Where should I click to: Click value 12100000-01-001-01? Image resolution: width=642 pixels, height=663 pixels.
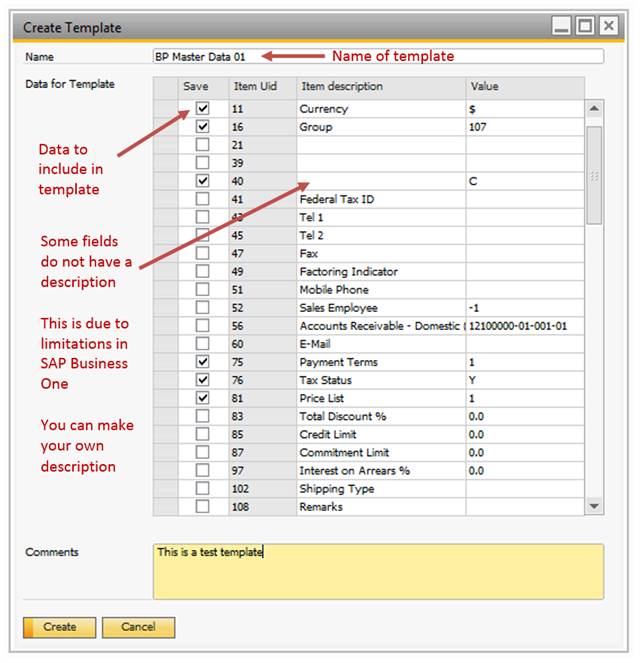(525, 326)
